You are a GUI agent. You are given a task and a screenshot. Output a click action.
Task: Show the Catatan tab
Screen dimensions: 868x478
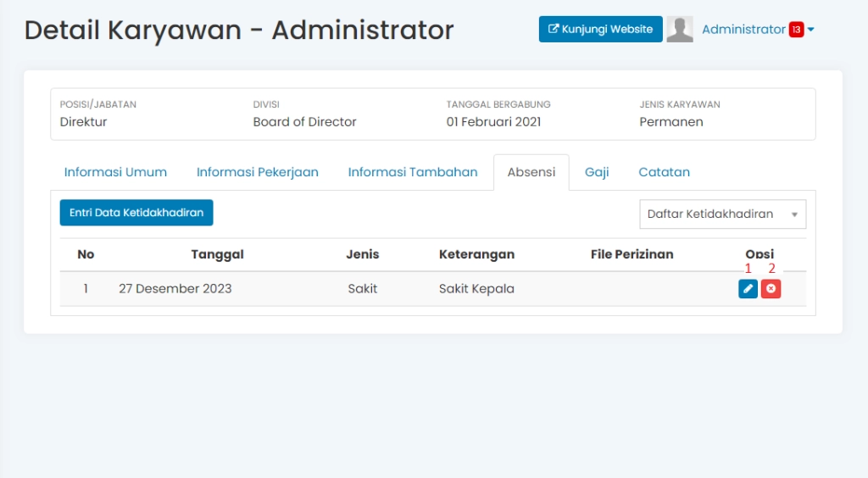point(664,172)
